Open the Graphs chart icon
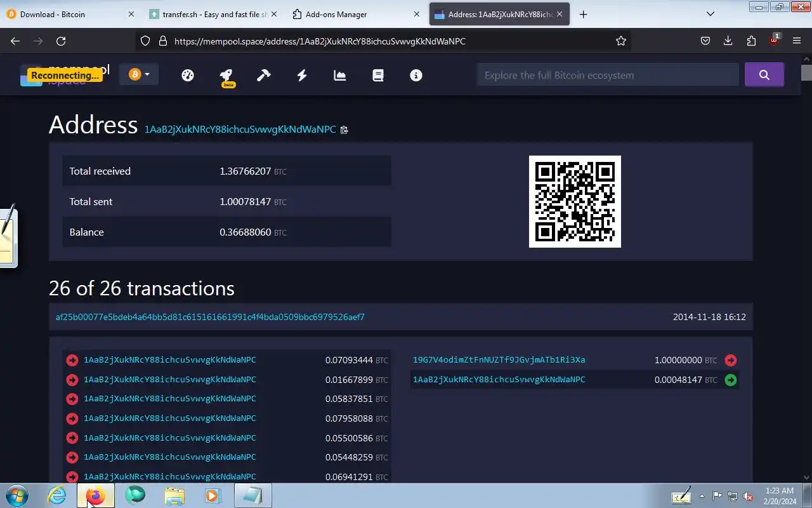The image size is (812, 508). (340, 75)
